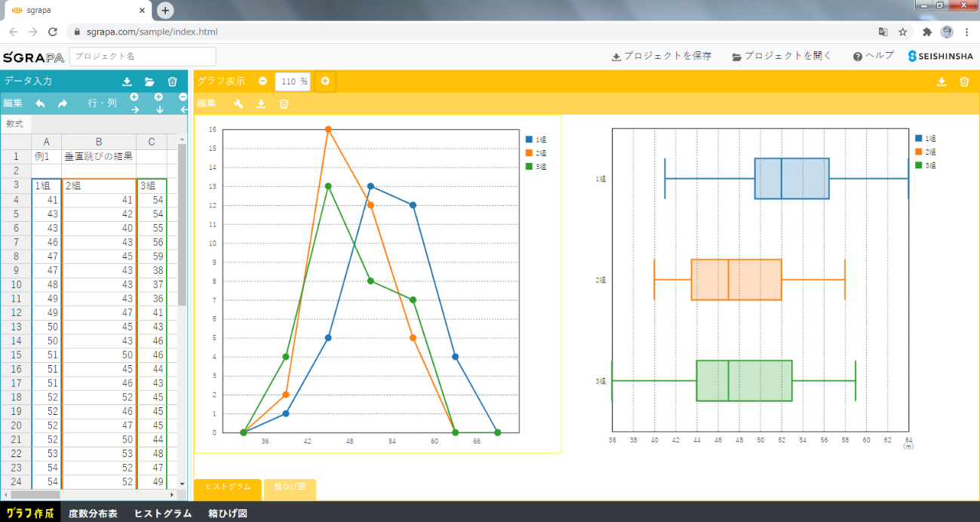
Task: Select the 例1 cell
Action: (x=46, y=156)
